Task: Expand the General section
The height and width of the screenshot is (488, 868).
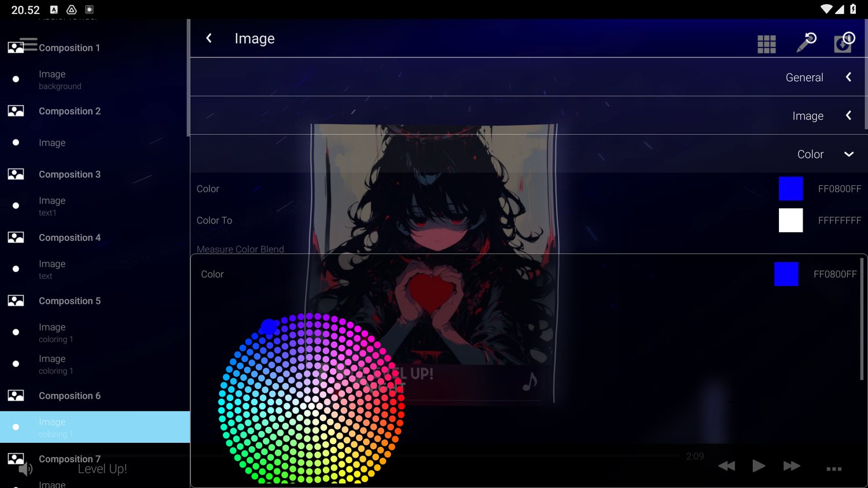Action: click(x=528, y=77)
